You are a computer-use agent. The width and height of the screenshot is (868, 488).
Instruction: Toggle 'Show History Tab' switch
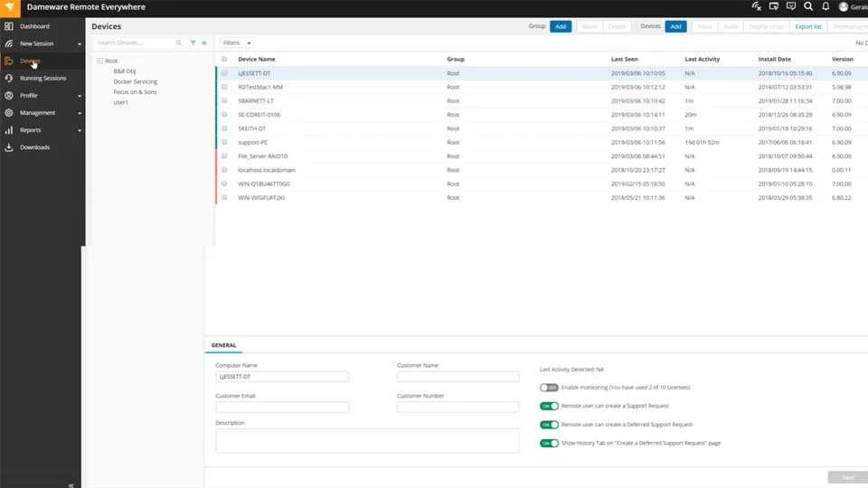click(x=549, y=443)
